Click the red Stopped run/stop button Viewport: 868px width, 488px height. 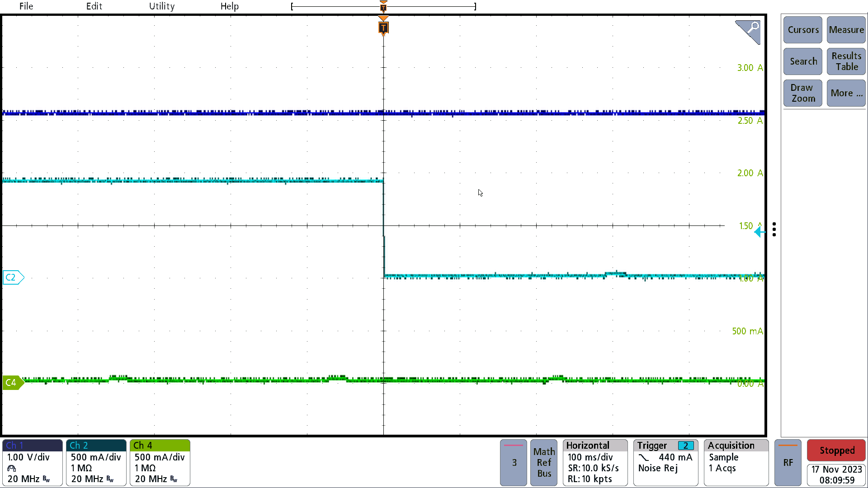pyautogui.click(x=836, y=450)
